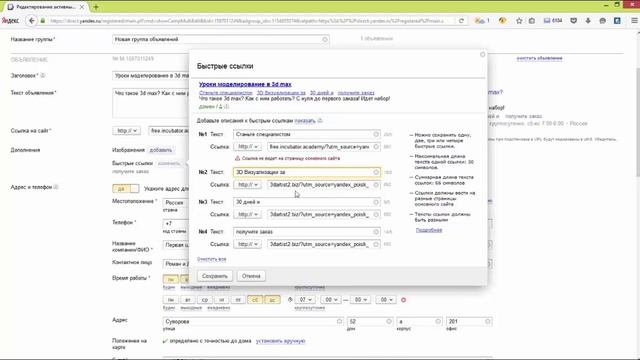
Task: Select the Редактирование активны... browser tab
Action: [x=46, y=7]
